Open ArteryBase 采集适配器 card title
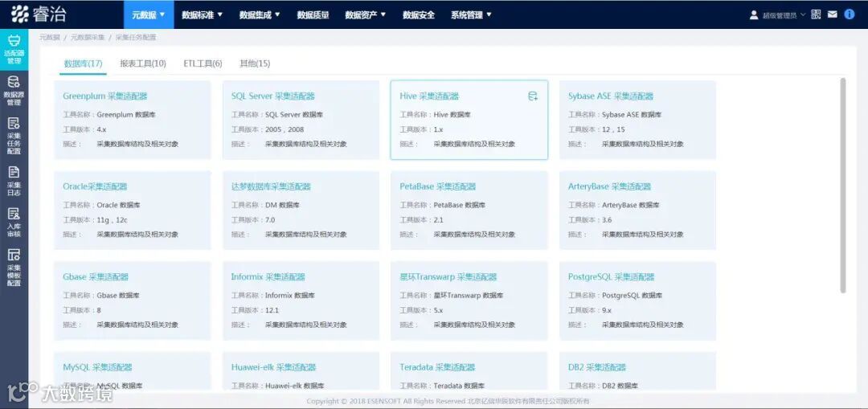868x409 pixels. [x=609, y=186]
